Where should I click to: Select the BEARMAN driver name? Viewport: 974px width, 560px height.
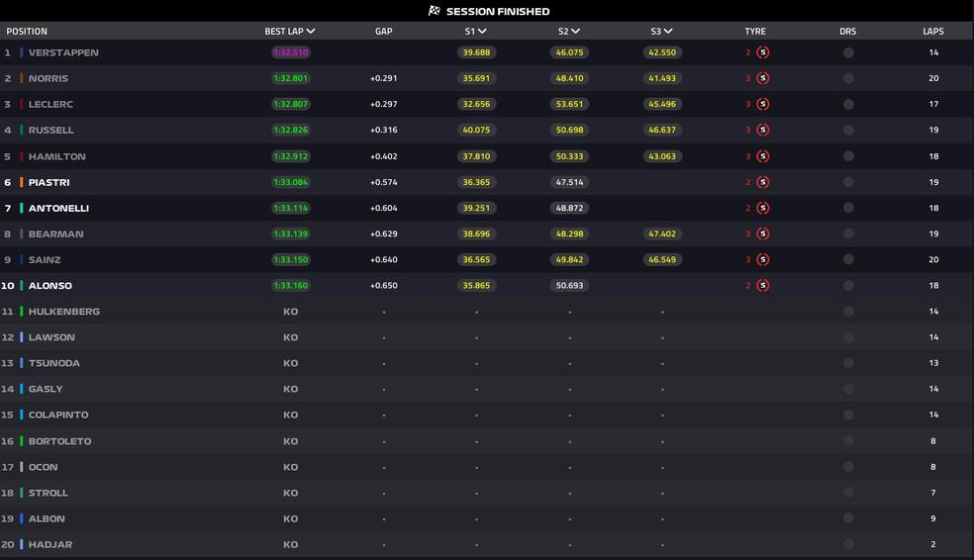click(x=55, y=234)
